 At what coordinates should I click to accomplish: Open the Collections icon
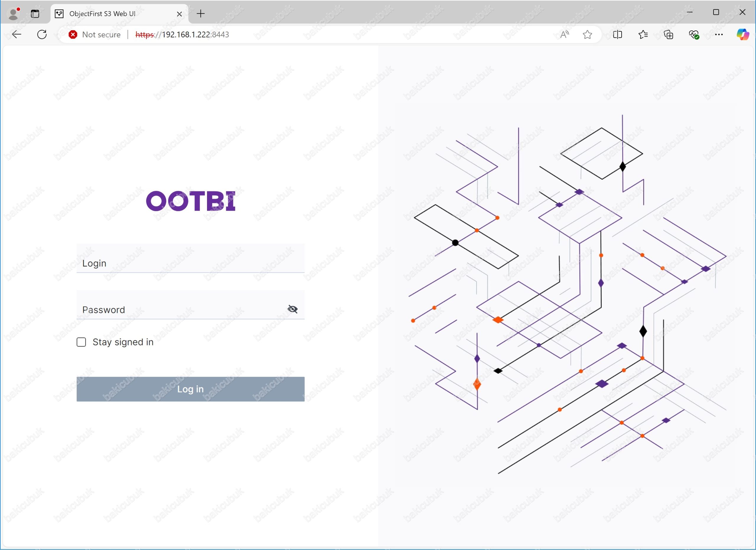668,34
